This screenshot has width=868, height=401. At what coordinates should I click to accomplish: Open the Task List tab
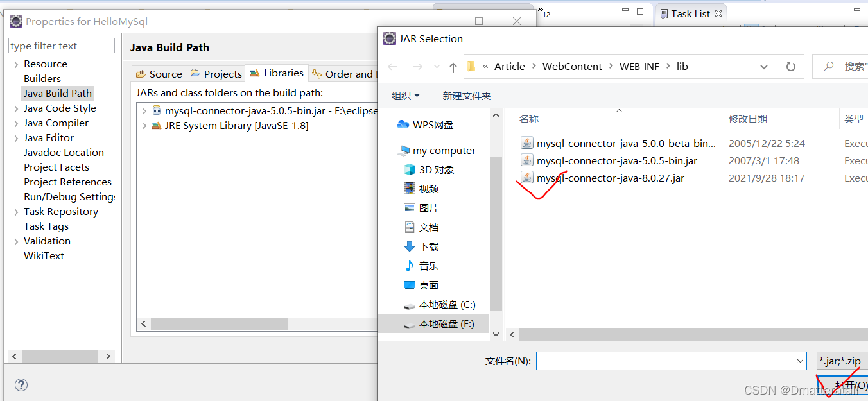(x=690, y=13)
